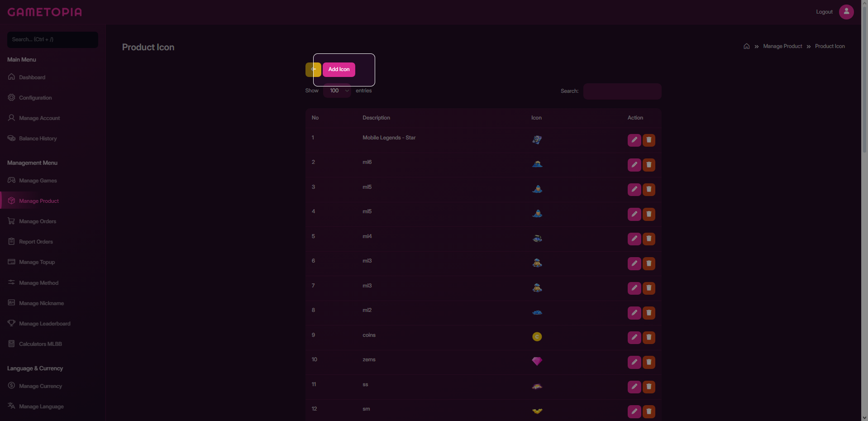The width and height of the screenshot is (868, 421).
Task: Open the user profile avatar
Action: coord(846,12)
